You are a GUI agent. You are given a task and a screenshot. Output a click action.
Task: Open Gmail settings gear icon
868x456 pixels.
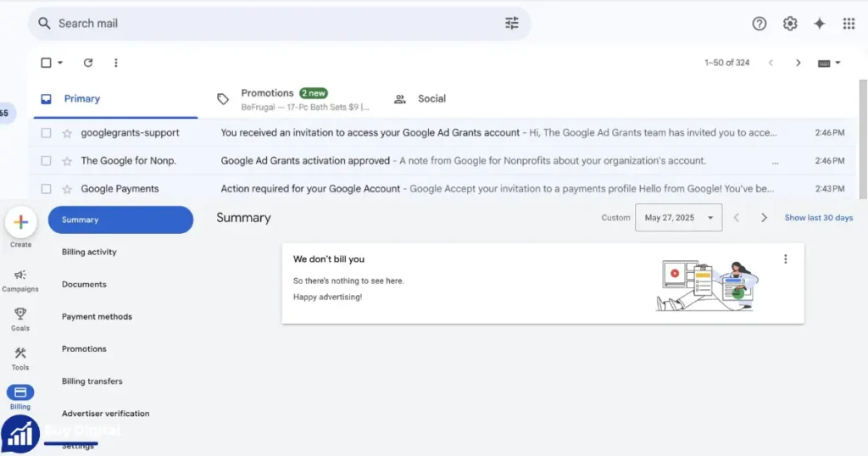pos(790,23)
